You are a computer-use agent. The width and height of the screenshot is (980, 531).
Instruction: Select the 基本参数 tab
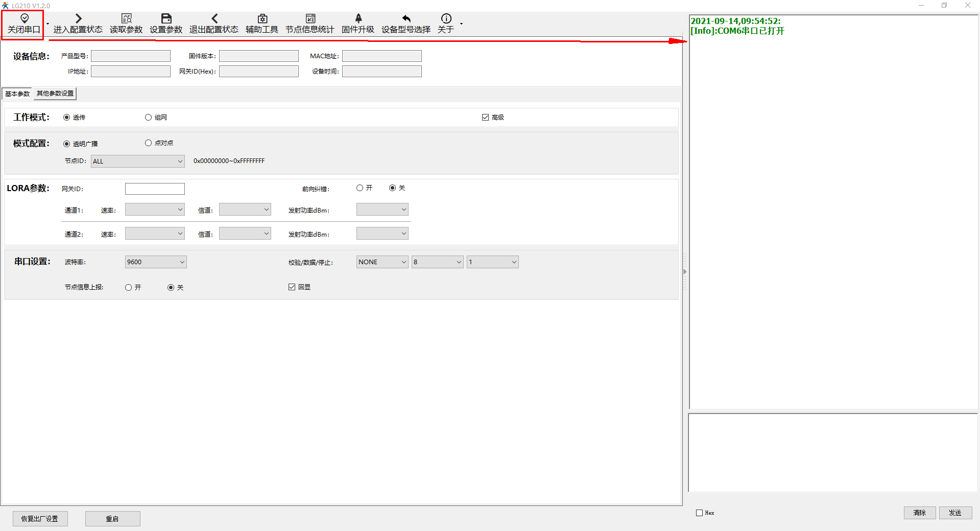click(x=17, y=94)
